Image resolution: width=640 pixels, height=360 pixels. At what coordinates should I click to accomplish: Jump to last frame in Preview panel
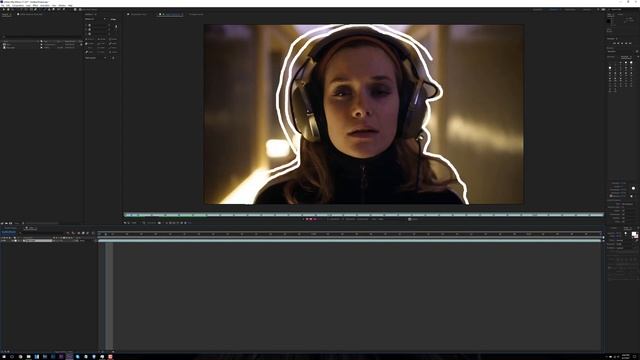coord(630,43)
